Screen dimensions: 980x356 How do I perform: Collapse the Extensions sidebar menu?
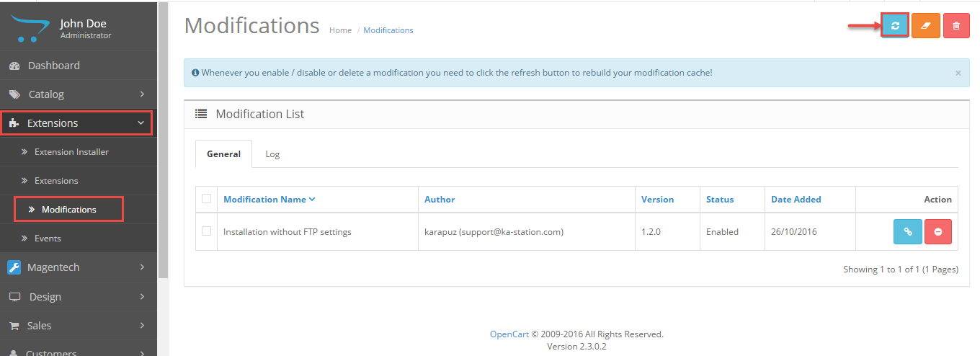coord(141,123)
